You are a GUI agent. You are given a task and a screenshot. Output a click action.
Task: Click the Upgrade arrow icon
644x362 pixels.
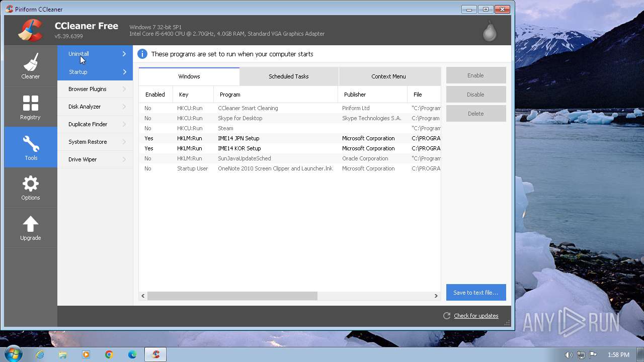pyautogui.click(x=30, y=224)
